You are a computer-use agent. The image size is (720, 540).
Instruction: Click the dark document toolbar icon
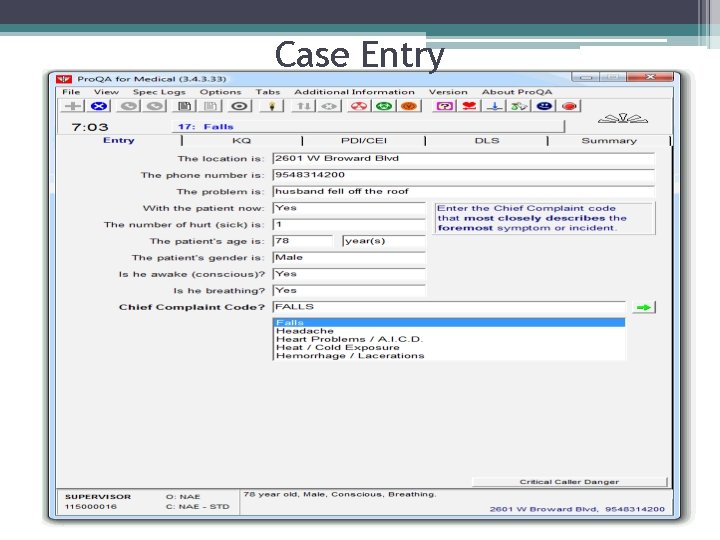coord(184,107)
